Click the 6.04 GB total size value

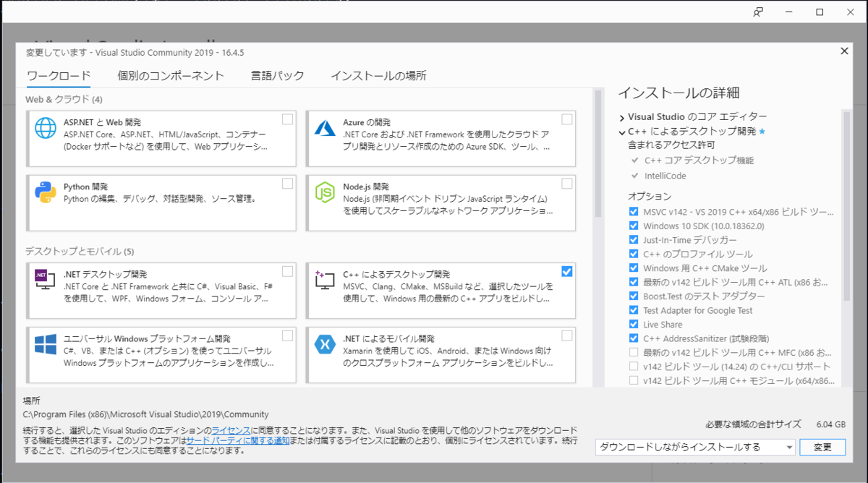830,424
